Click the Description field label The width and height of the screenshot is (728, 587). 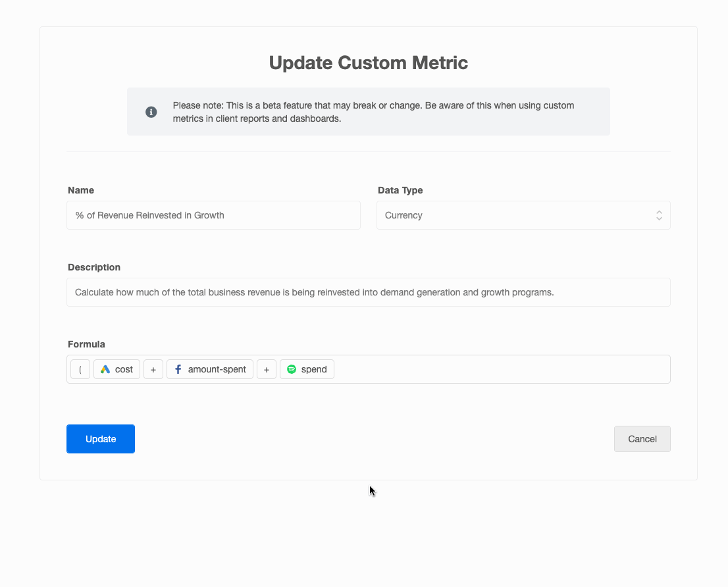click(94, 267)
